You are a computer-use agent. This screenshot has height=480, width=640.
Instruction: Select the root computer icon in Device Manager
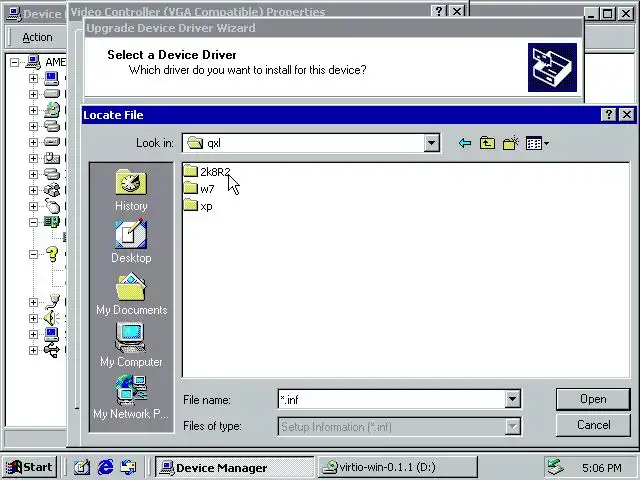tap(33, 62)
